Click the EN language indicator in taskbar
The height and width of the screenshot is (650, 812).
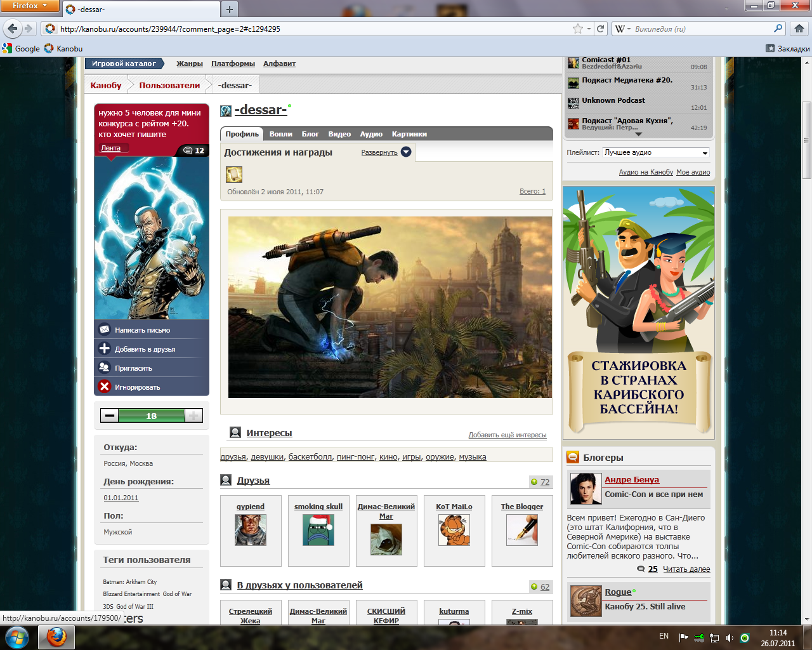[664, 636]
